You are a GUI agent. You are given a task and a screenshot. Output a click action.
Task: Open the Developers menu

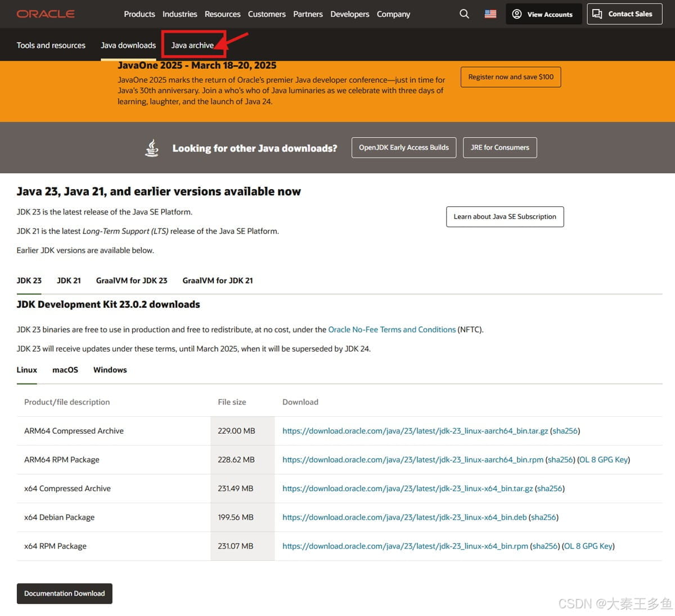point(349,14)
